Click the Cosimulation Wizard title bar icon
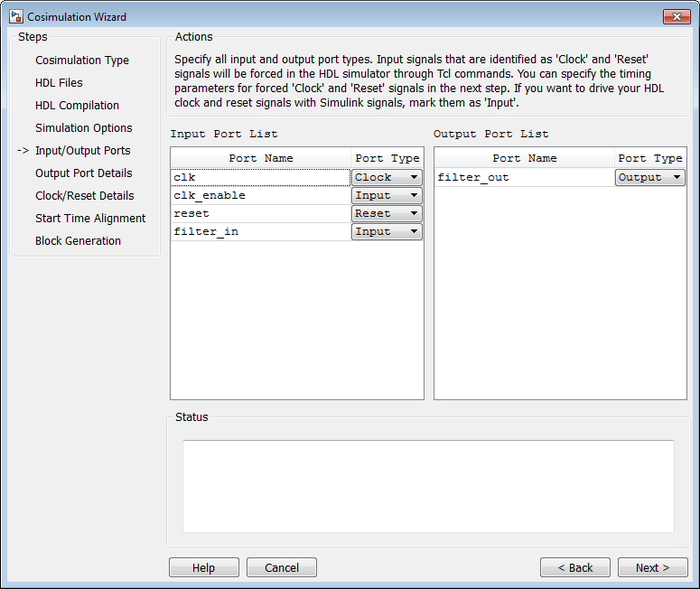This screenshot has height=589, width=700. coord(16,17)
